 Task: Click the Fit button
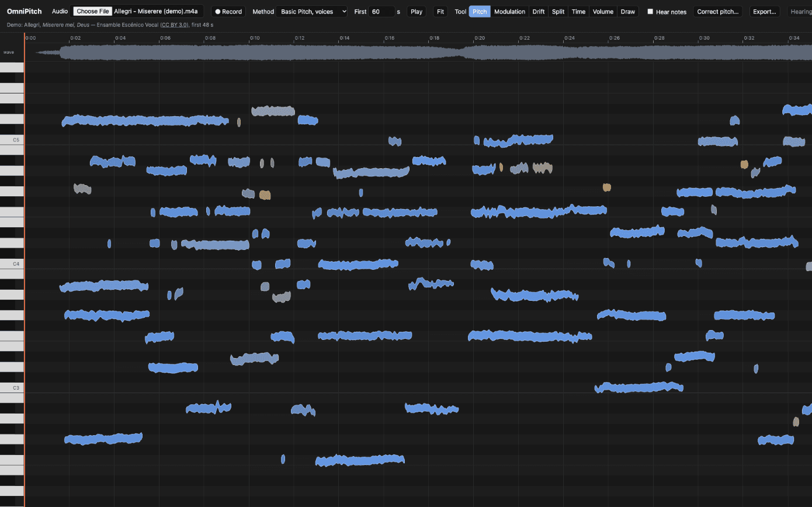click(x=440, y=12)
